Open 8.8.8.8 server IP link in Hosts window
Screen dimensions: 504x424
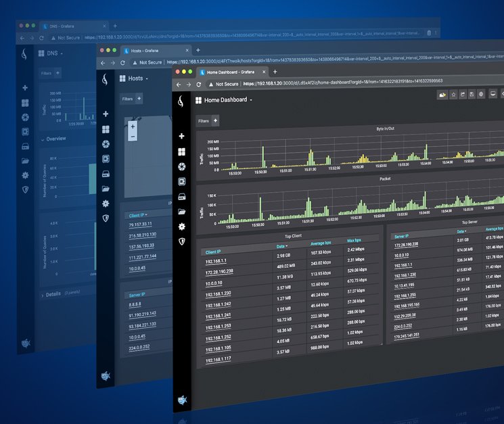click(135, 304)
